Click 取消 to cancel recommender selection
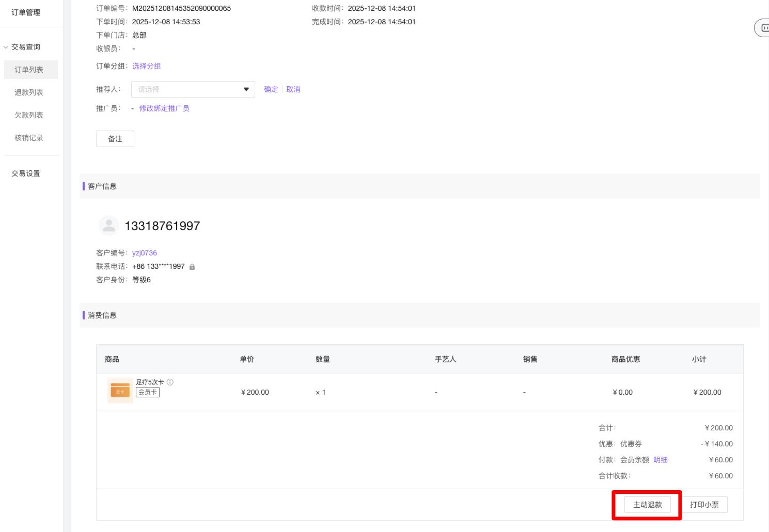Screen dimensions: 769x532 pyautogui.click(x=293, y=89)
